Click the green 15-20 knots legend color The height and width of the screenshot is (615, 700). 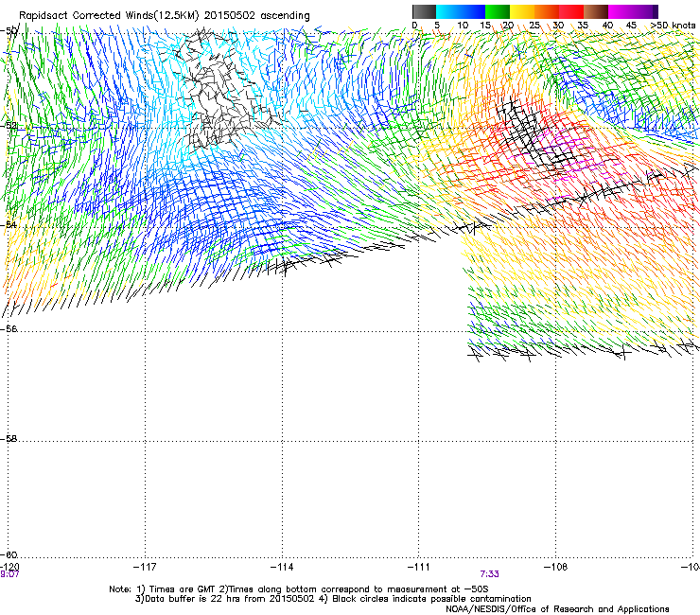[x=498, y=11]
